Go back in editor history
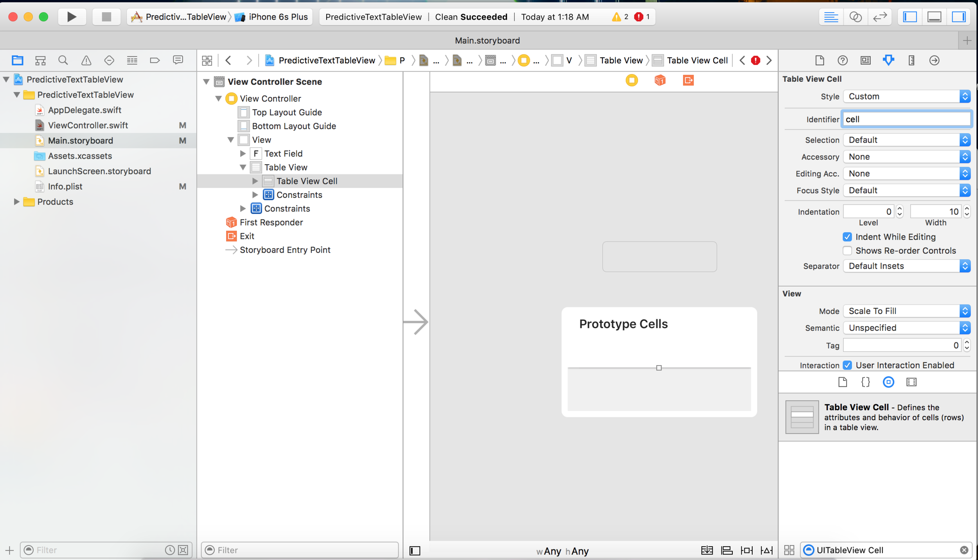This screenshot has height=560, width=978. pos(228,60)
